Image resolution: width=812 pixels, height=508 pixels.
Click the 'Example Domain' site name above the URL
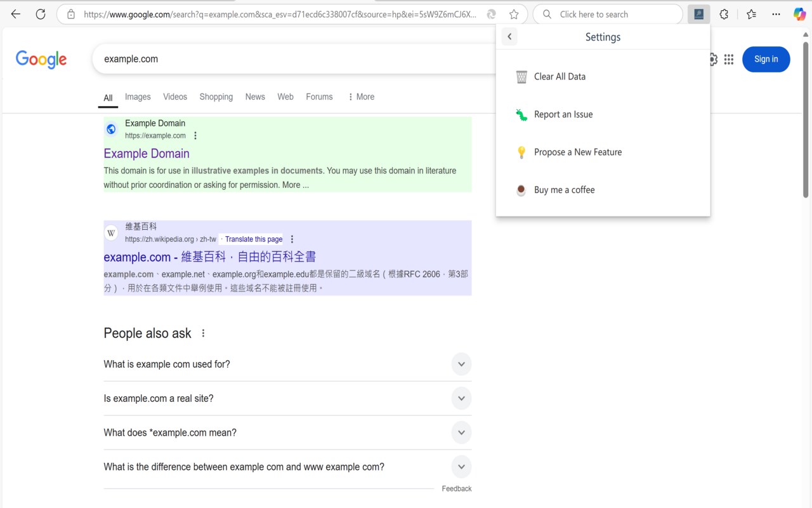pyautogui.click(x=155, y=123)
